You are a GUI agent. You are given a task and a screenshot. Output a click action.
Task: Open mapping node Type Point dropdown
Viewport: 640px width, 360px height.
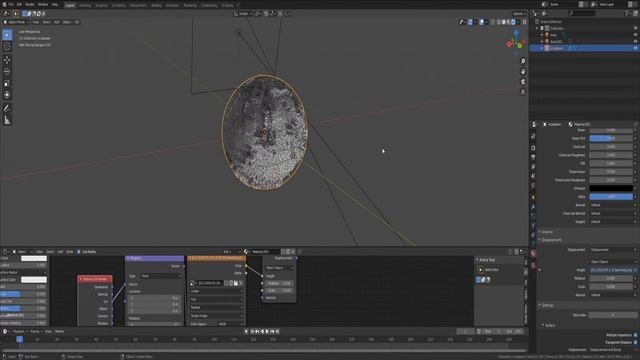161,276
